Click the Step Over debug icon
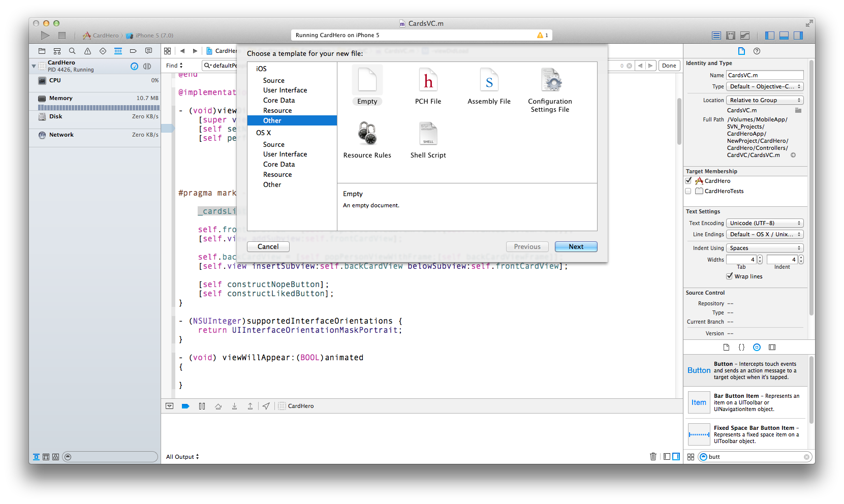844x504 pixels. point(218,406)
